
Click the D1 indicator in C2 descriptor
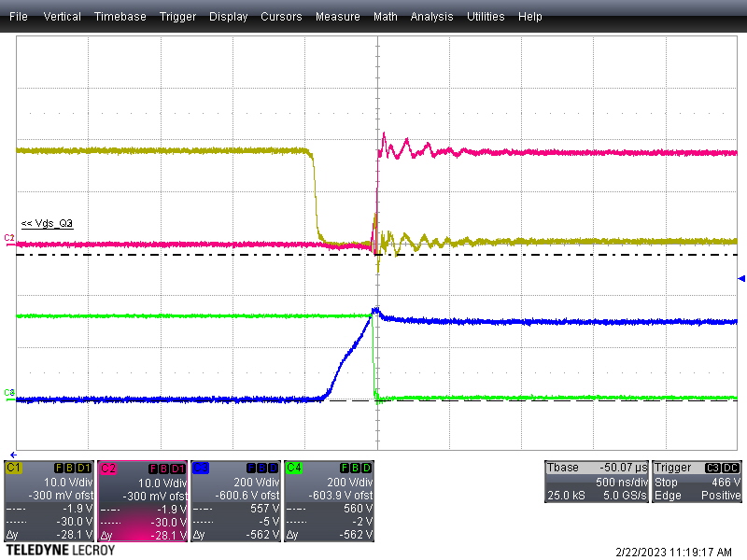(177, 469)
